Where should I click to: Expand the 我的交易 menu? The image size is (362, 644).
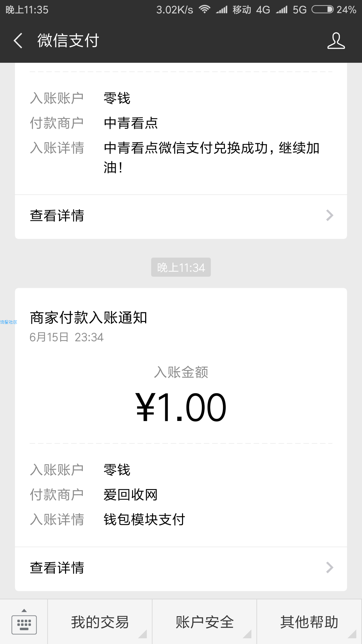point(100,622)
